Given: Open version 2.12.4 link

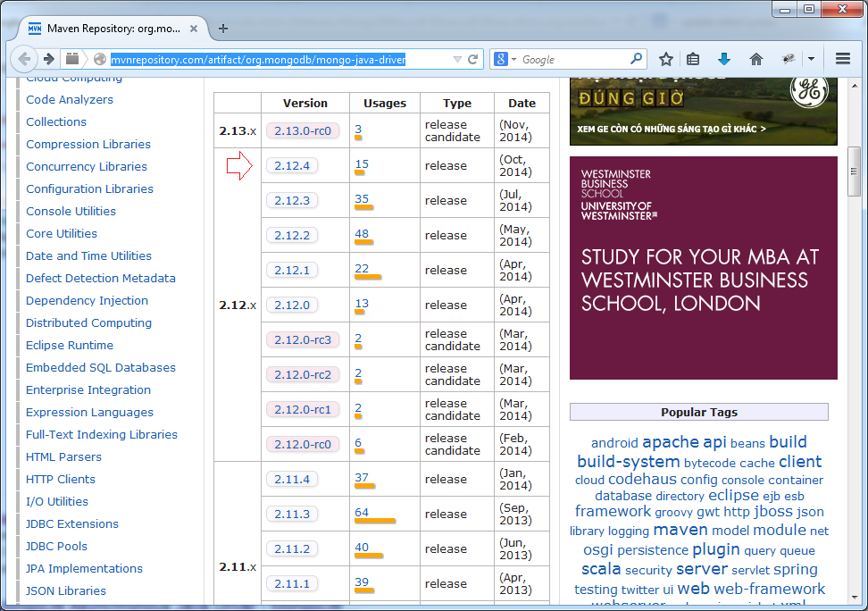Looking at the screenshot, I should click(x=292, y=165).
